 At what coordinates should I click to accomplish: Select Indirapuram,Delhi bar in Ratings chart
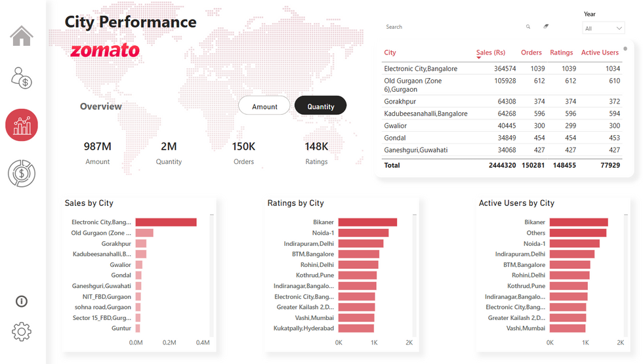pyautogui.click(x=361, y=243)
